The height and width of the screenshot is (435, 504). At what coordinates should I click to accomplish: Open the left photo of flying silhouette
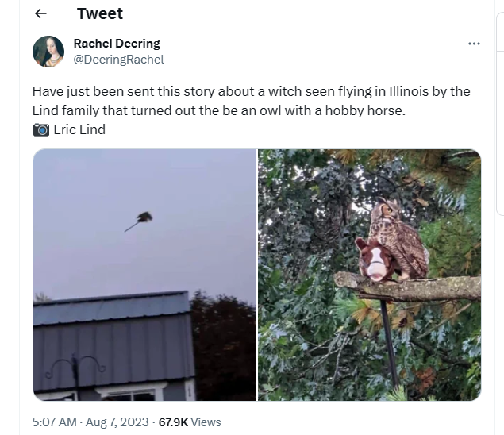click(x=144, y=275)
